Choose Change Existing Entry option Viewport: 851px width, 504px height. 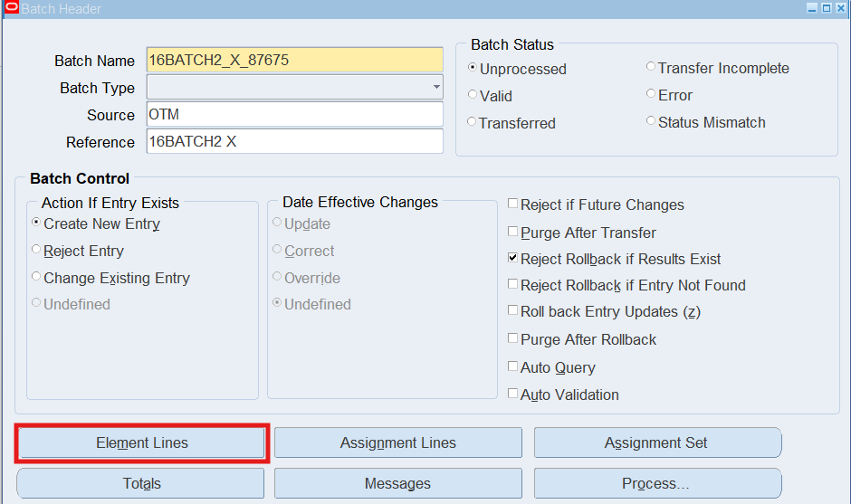(37, 278)
